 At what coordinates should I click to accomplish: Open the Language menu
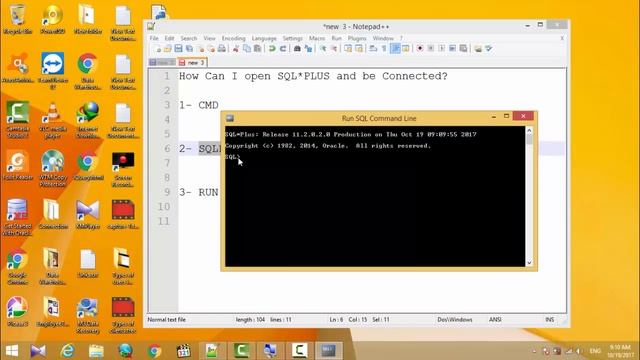pos(264,38)
